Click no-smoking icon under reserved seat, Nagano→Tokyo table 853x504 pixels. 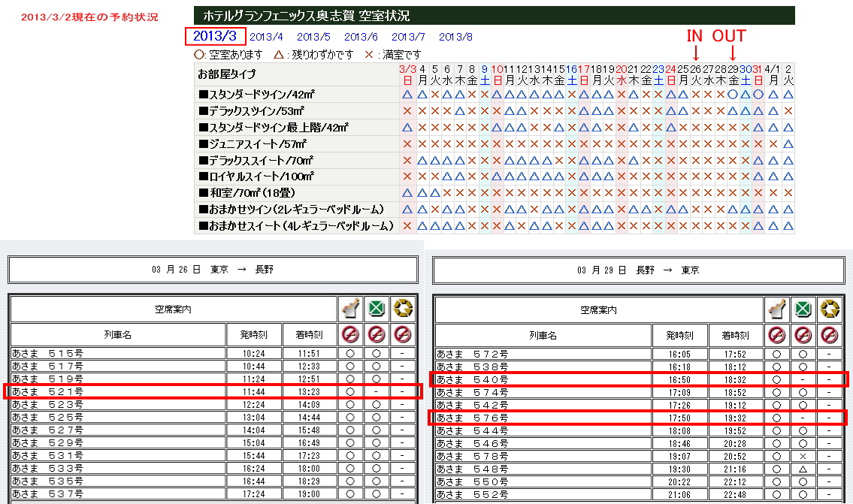pos(776,335)
